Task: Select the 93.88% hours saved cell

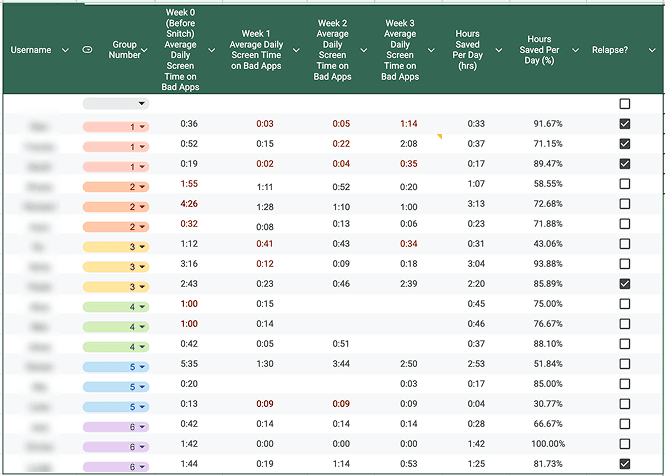Action: (x=548, y=264)
